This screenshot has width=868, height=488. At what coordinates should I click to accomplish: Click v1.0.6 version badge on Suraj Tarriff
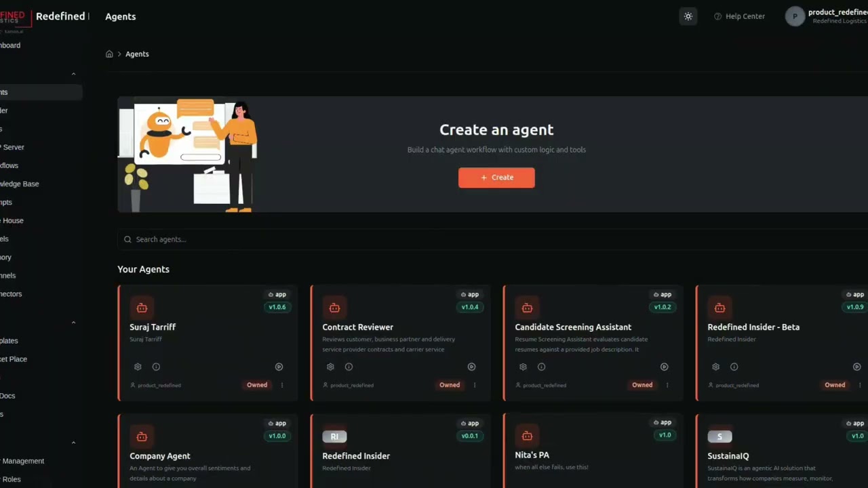point(277,307)
